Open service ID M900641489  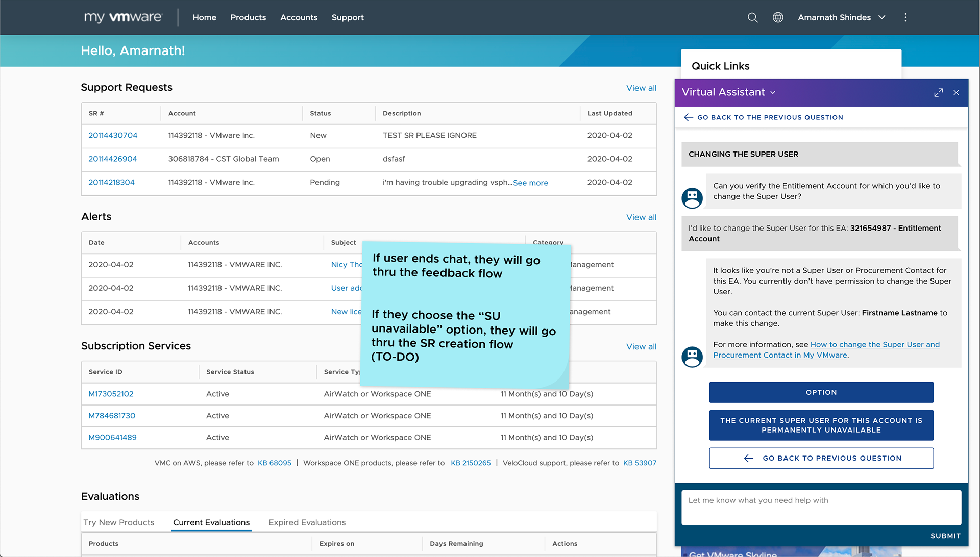coord(112,437)
